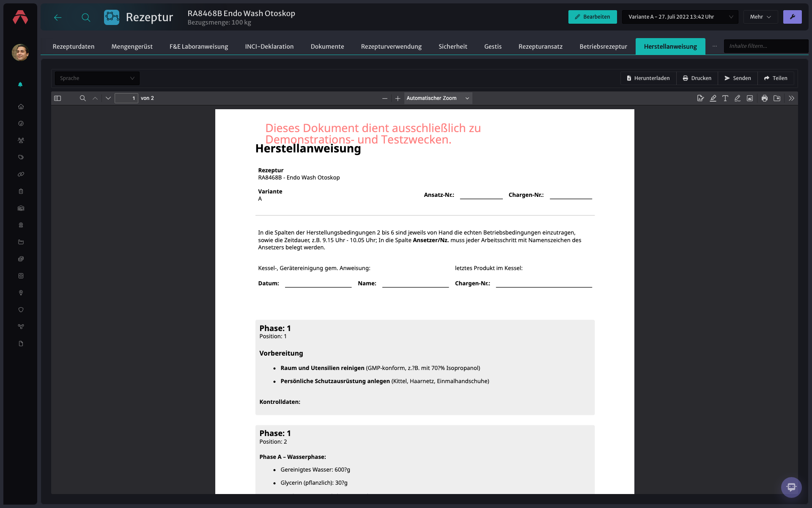This screenshot has width=812, height=508.
Task: Expand PDF tools double-chevron menu
Action: [792, 98]
